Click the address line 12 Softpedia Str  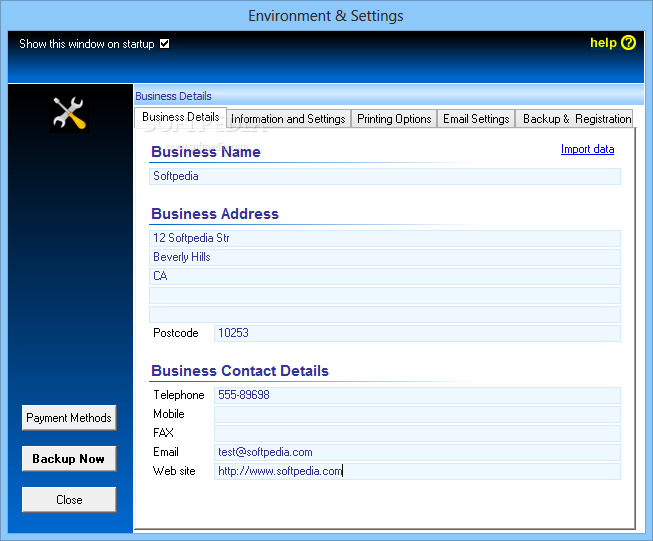(x=385, y=238)
